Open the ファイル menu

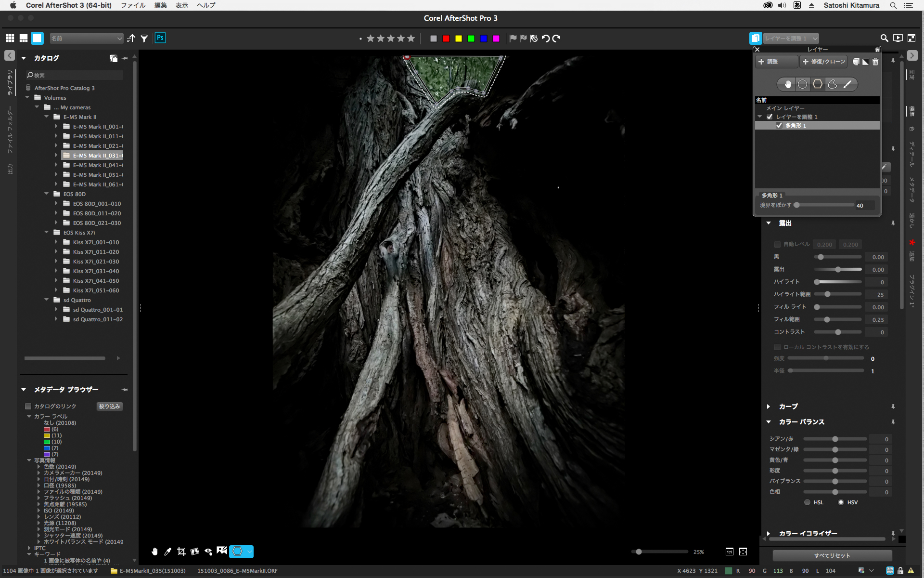tap(133, 5)
